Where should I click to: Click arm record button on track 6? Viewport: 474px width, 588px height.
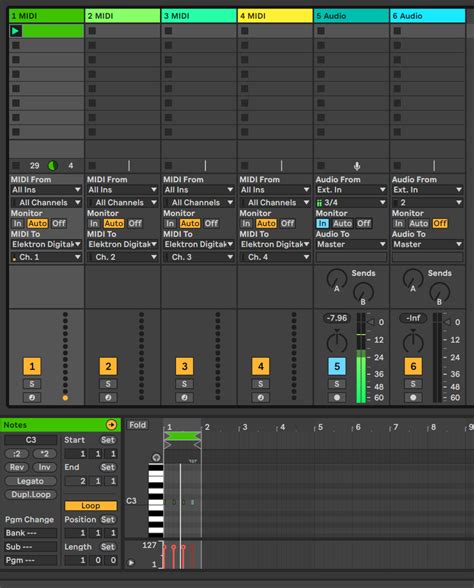click(x=413, y=398)
